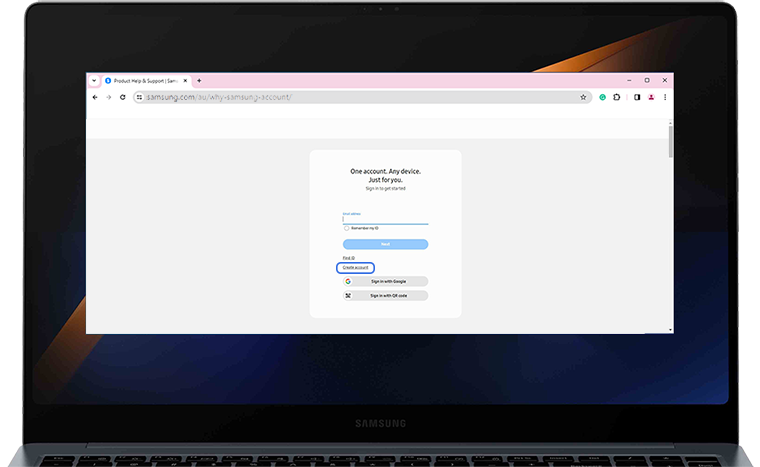760x467 pixels.
Task: Open the Chrome profile avatar
Action: tap(651, 97)
